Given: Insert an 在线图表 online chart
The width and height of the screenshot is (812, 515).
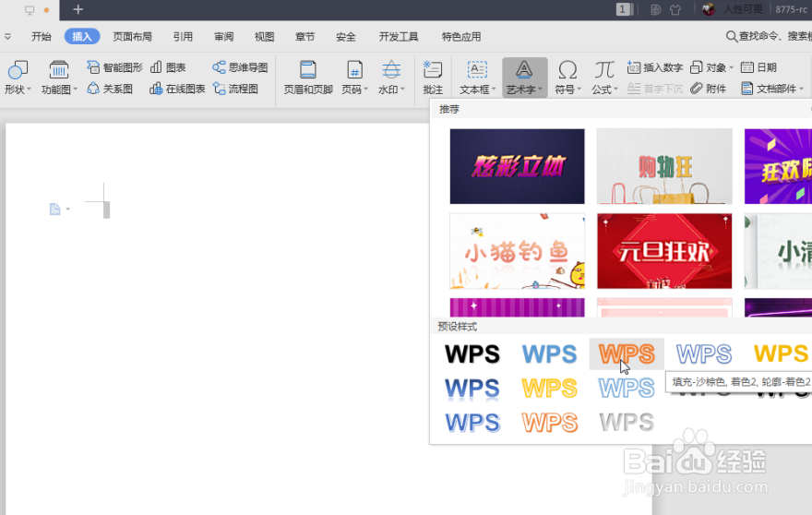Looking at the screenshot, I should [177, 89].
